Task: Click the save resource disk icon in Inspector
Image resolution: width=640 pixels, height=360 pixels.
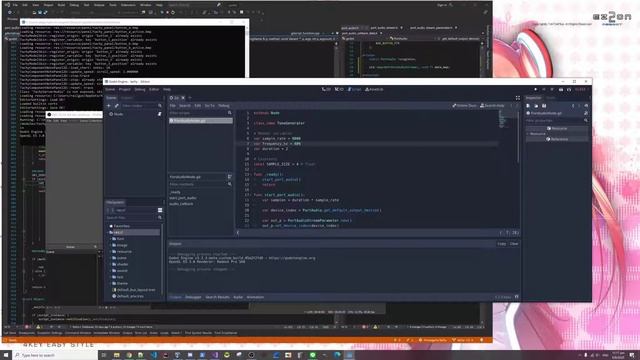Action: 544,106
